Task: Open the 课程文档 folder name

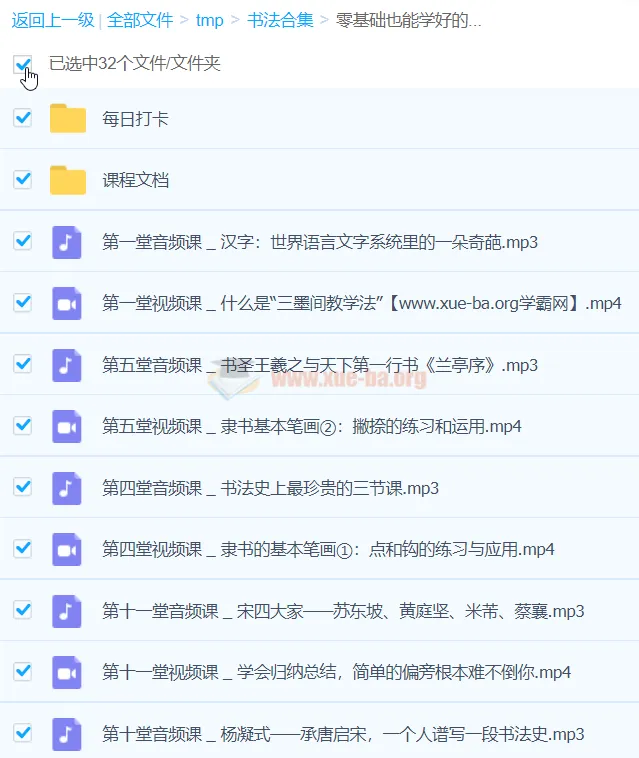Action: (136, 181)
